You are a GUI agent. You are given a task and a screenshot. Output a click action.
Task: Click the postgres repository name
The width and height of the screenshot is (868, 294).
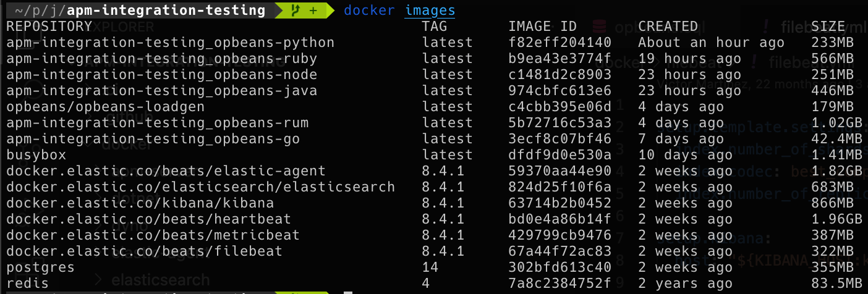(x=40, y=267)
